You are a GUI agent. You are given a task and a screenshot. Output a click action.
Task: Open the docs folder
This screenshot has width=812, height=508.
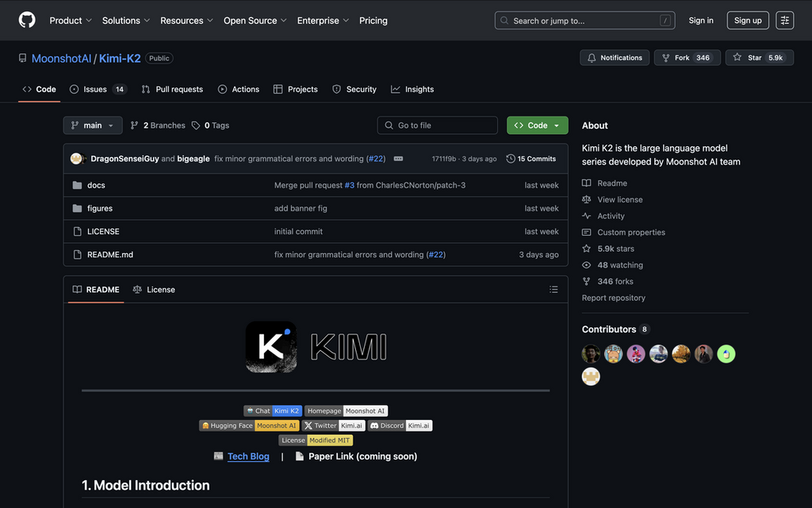click(96, 185)
